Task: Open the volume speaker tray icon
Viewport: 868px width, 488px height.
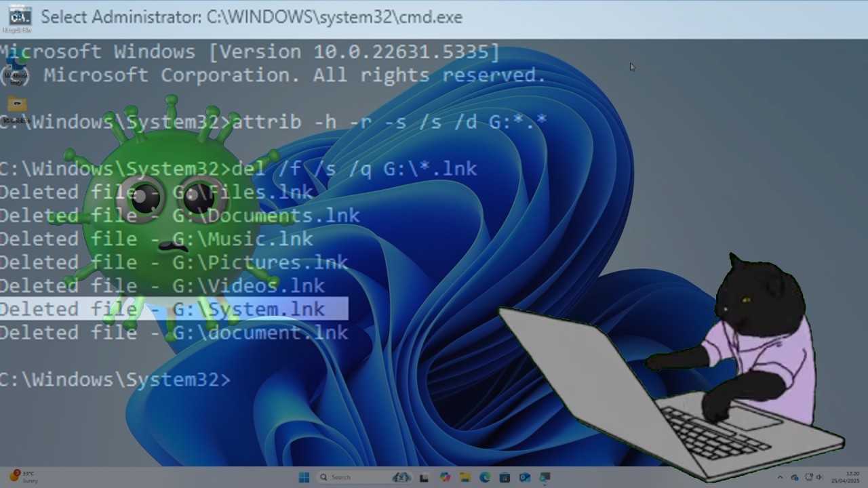Action: click(x=820, y=477)
